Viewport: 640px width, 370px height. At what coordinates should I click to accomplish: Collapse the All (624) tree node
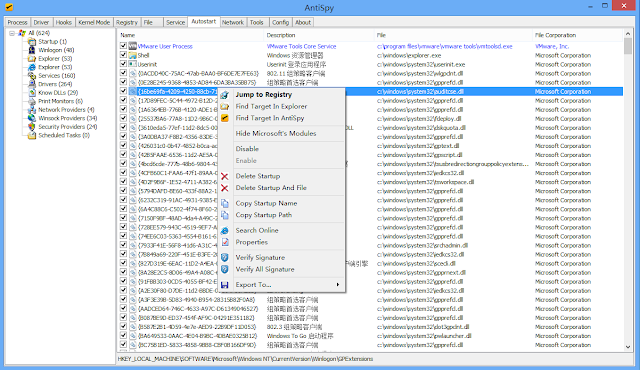12,33
